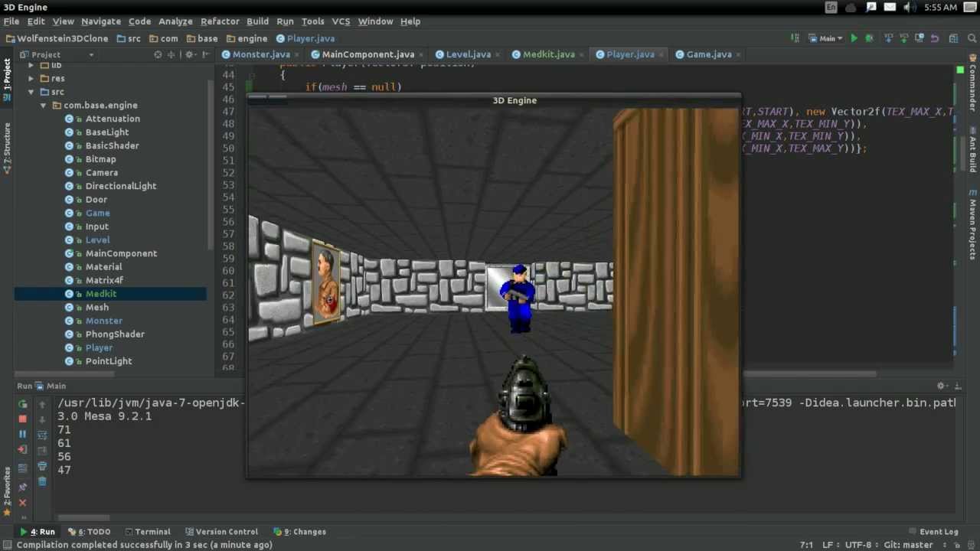Toggle the Version Control tool window

point(220,531)
